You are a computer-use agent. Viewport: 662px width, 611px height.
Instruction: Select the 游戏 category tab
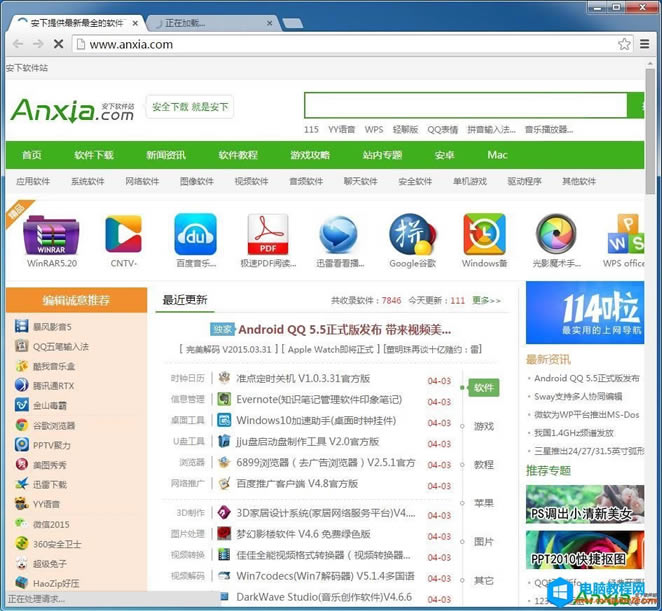484,426
